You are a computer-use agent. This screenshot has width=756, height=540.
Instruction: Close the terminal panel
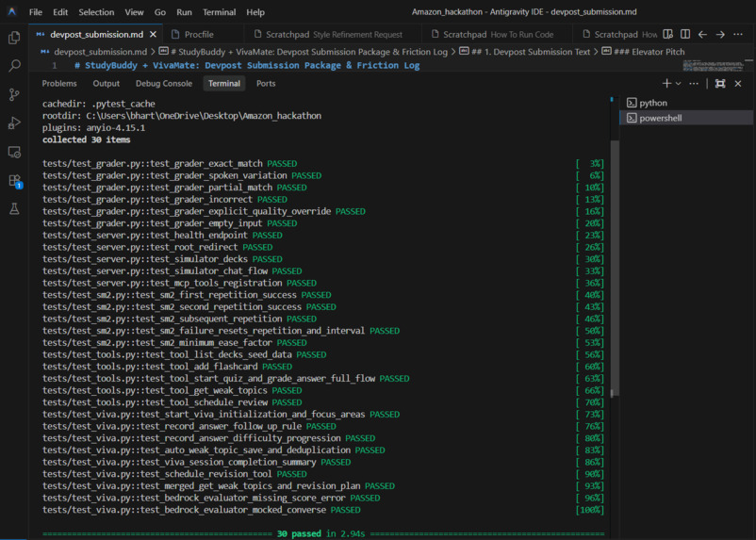738,84
